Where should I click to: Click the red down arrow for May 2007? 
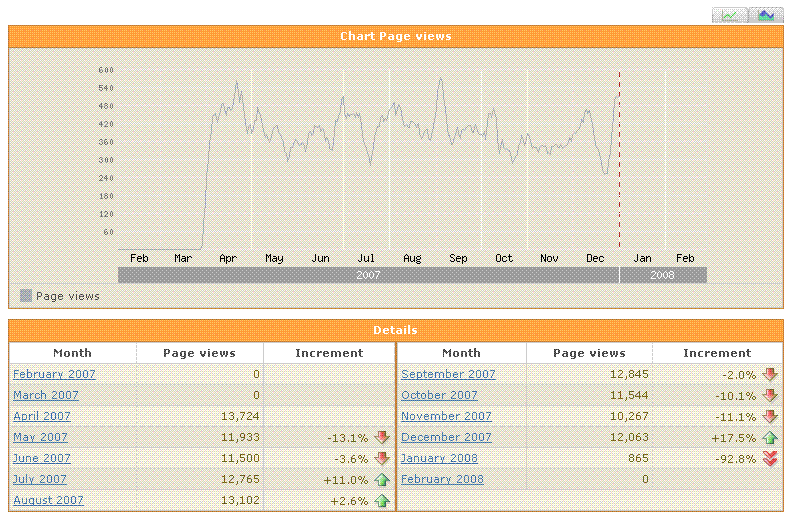(381, 438)
